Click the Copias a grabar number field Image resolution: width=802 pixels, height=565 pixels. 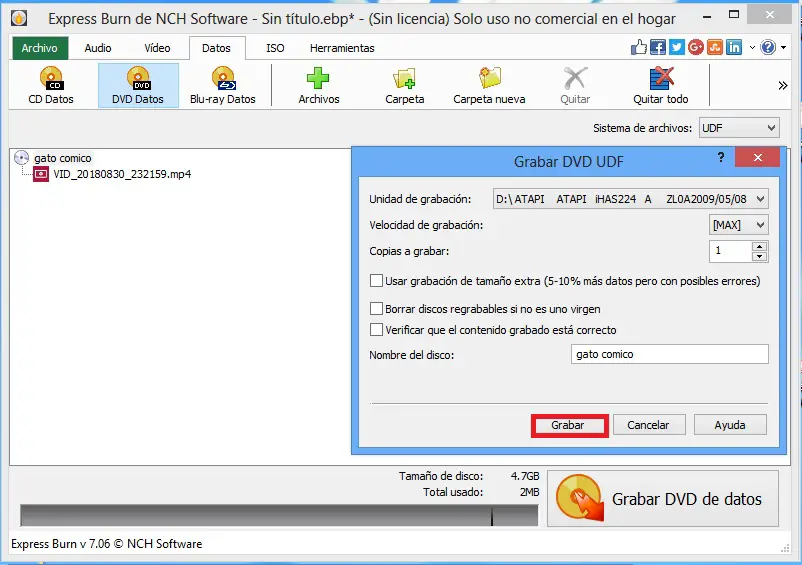click(x=730, y=251)
